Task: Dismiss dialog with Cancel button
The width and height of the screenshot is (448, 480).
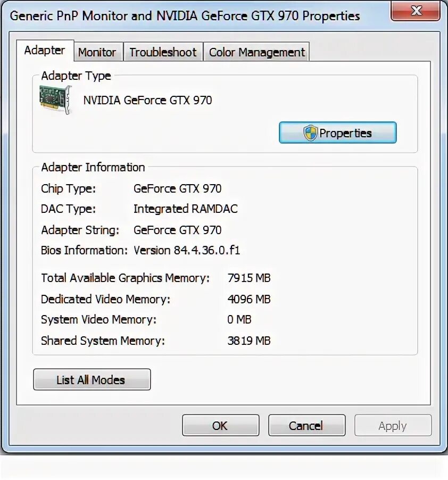Action: tap(306, 425)
